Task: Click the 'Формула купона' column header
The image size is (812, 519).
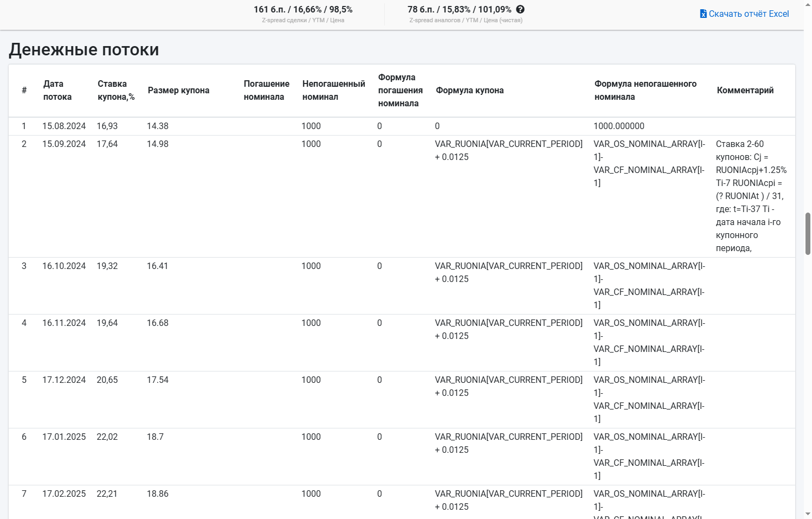Action: [469, 91]
